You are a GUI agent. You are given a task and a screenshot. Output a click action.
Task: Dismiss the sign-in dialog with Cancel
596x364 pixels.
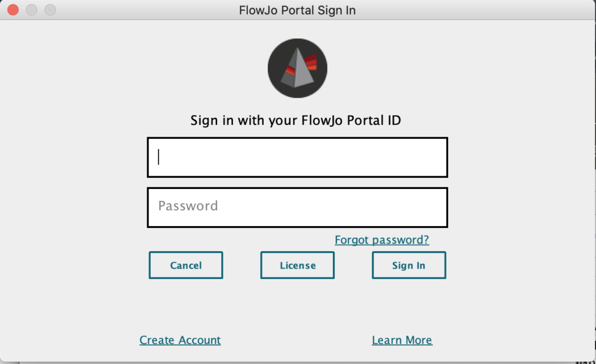click(x=186, y=265)
